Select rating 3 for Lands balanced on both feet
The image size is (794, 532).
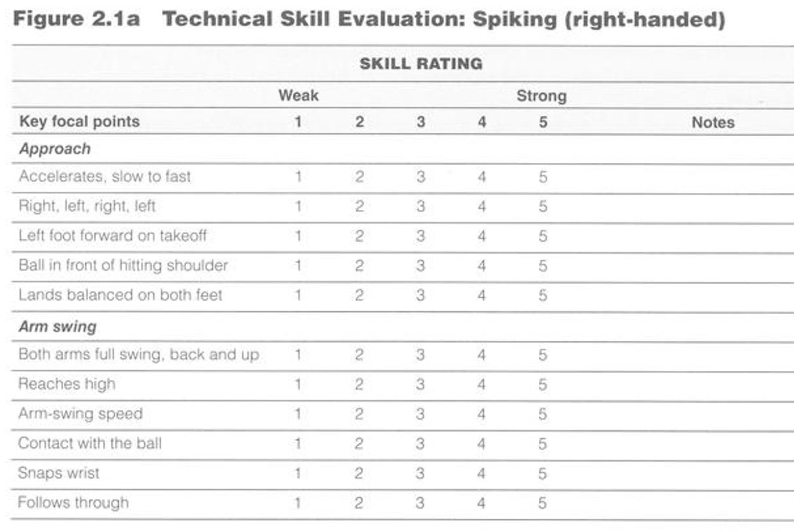pyautogui.click(x=420, y=295)
